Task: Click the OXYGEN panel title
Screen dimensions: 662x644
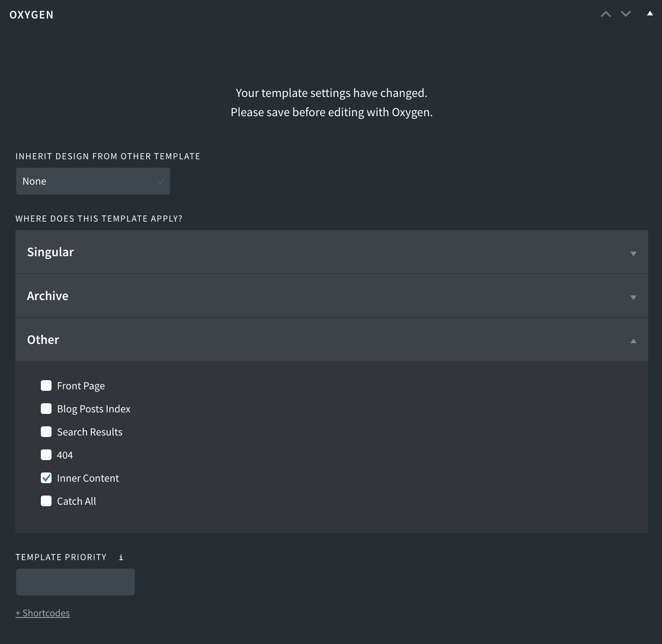Action: point(32,15)
